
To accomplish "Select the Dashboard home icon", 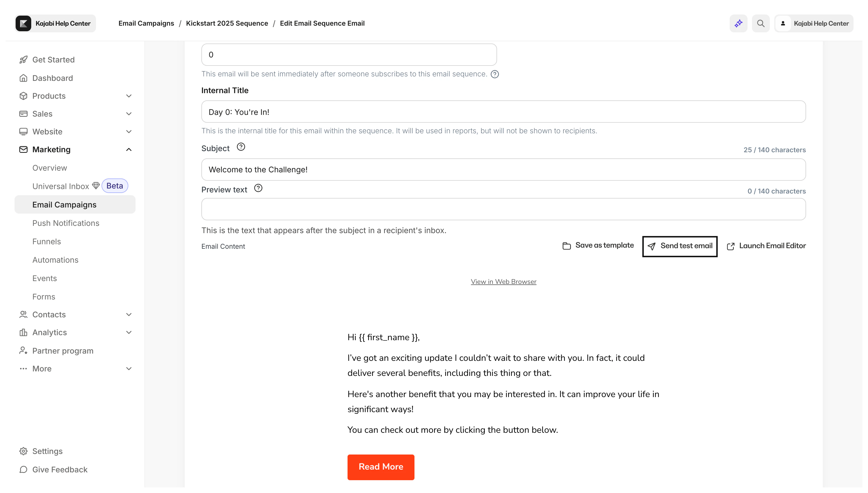I will (x=23, y=78).
